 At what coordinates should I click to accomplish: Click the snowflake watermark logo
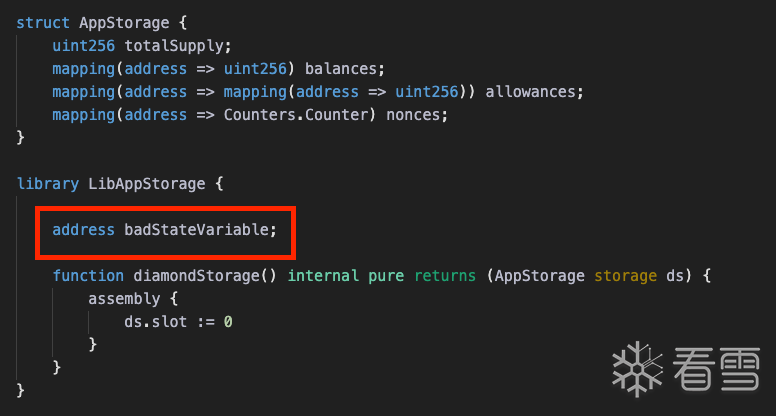coord(637,369)
